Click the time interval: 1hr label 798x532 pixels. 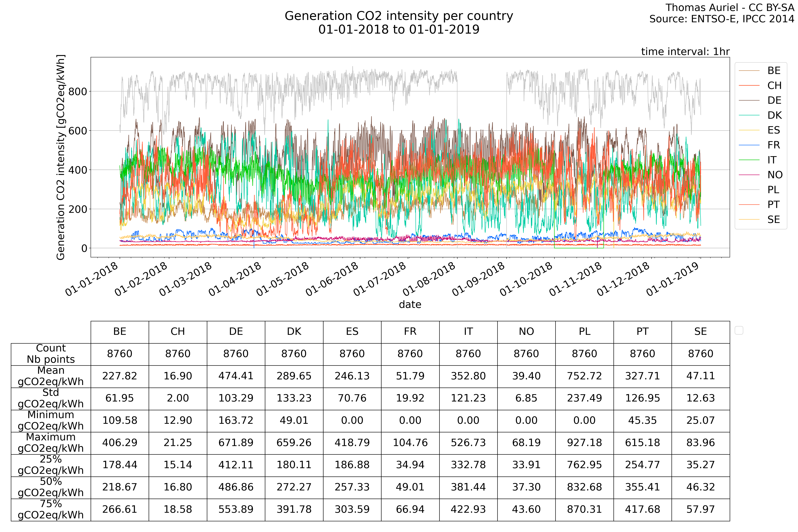click(685, 52)
